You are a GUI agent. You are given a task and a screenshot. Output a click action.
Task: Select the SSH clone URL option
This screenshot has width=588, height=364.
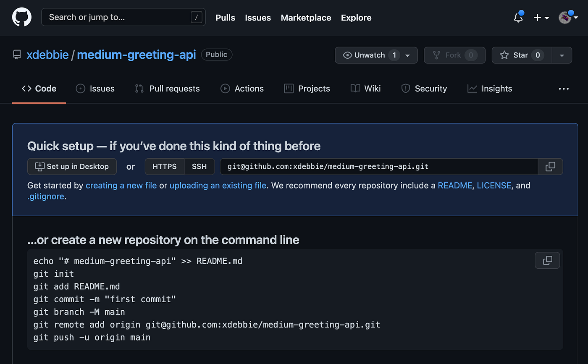(199, 167)
